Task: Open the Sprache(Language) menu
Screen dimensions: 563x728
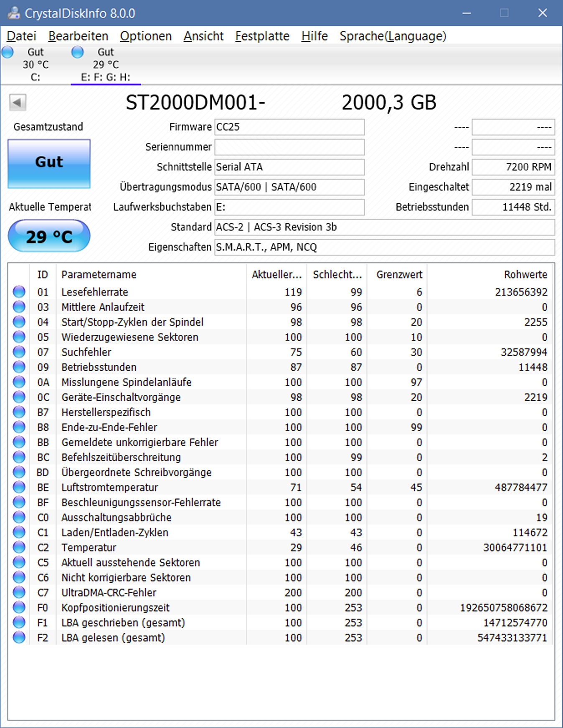Action: [393, 36]
